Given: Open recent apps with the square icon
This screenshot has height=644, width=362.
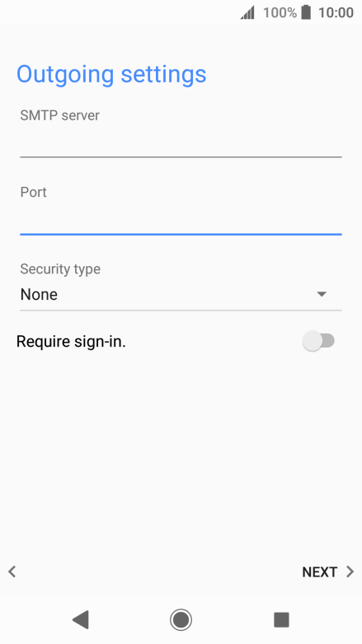Looking at the screenshot, I should [x=281, y=619].
